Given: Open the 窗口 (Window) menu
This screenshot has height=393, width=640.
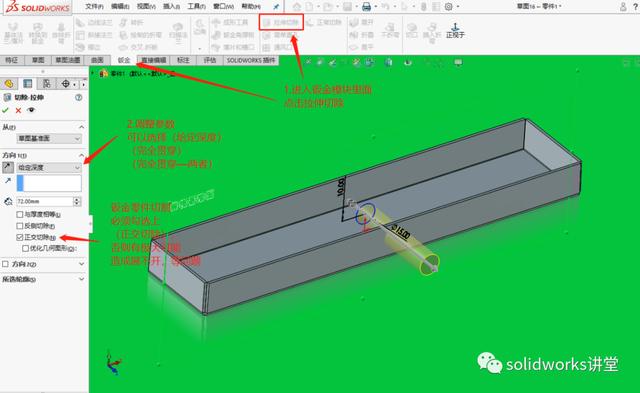Looking at the screenshot, I should pos(223,7).
